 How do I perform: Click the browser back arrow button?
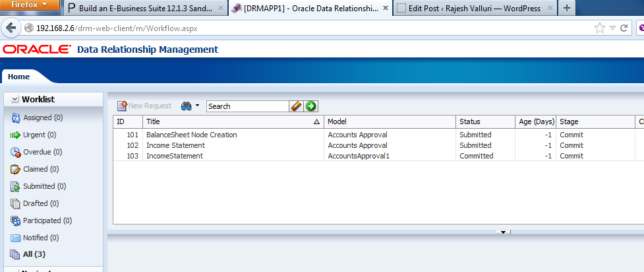tap(11, 28)
